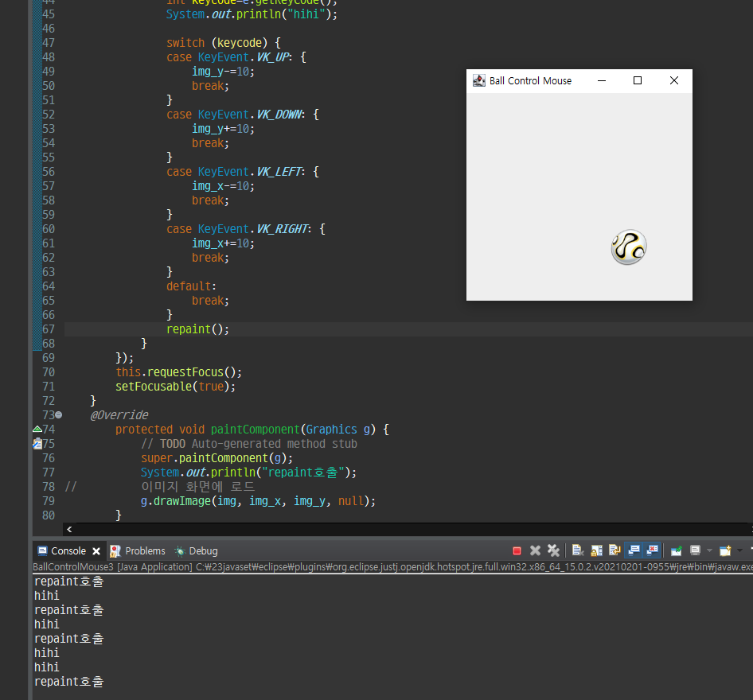Image resolution: width=753 pixels, height=700 pixels.
Task: Switch to the Problems tab
Action: [x=138, y=550]
